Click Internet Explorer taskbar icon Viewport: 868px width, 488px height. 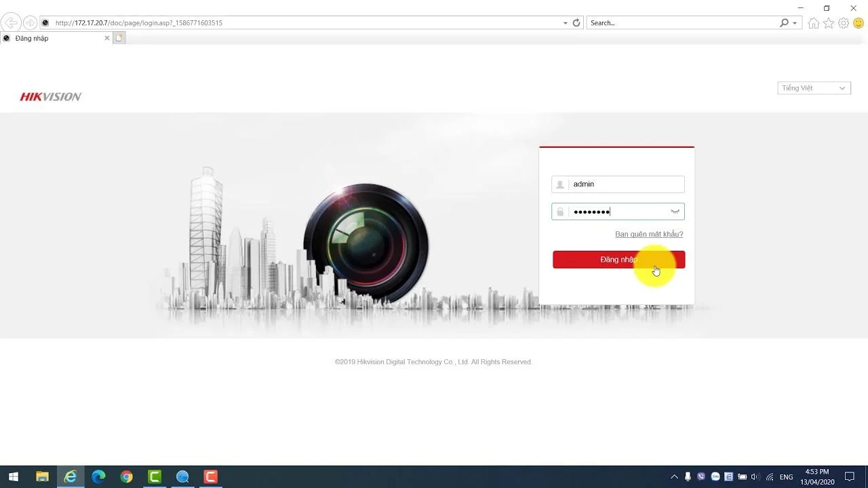pyautogui.click(x=71, y=477)
